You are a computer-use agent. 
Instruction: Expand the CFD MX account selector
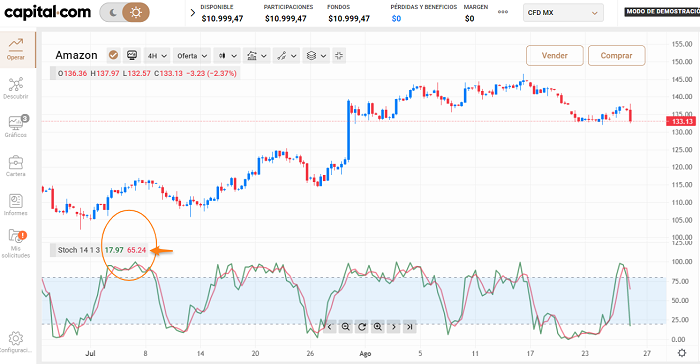click(x=563, y=13)
